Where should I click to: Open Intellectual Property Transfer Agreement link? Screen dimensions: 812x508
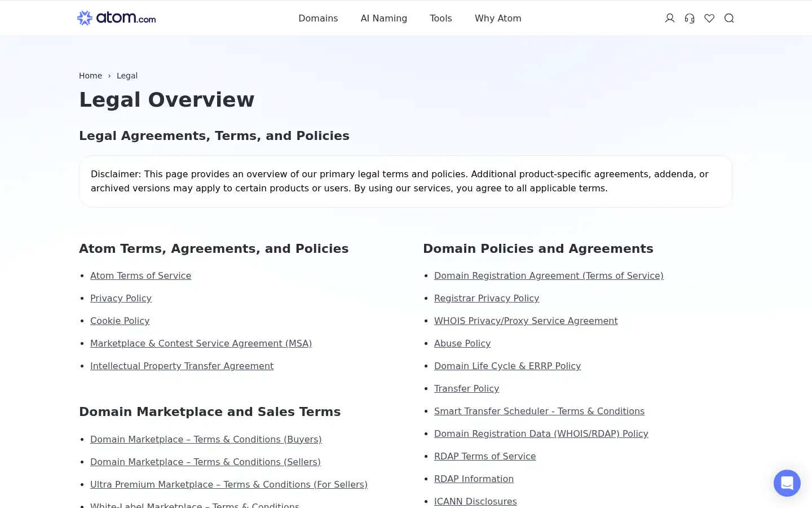(x=182, y=366)
